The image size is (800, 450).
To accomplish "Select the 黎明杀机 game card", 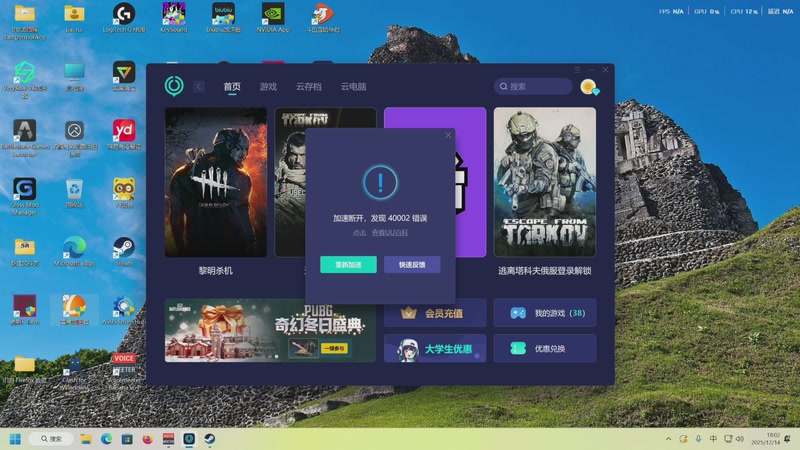I will click(215, 182).
